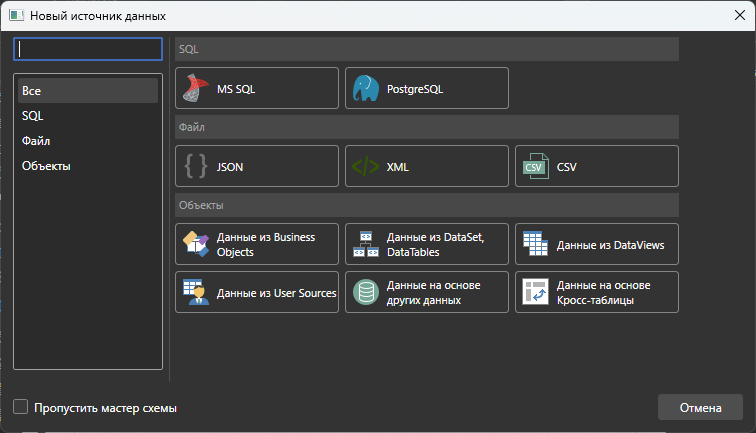The image size is (756, 433).
Task: Click the JSON curly braces icon
Action: tap(196, 166)
